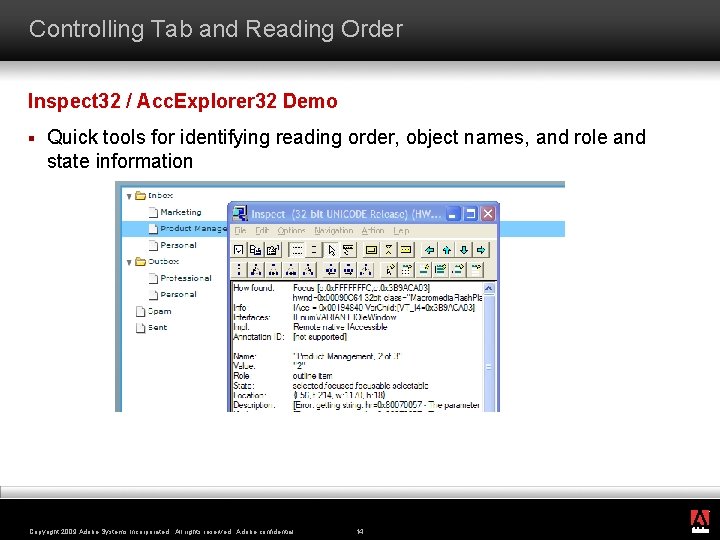
Task: Click the dotted grid icon in second toolbar row
Action: (x=406, y=270)
